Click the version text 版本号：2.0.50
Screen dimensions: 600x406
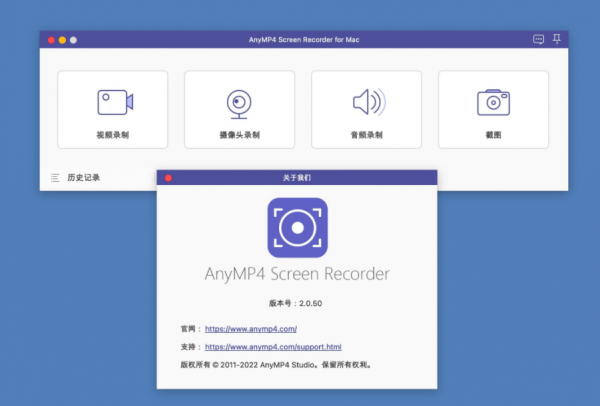coord(295,303)
